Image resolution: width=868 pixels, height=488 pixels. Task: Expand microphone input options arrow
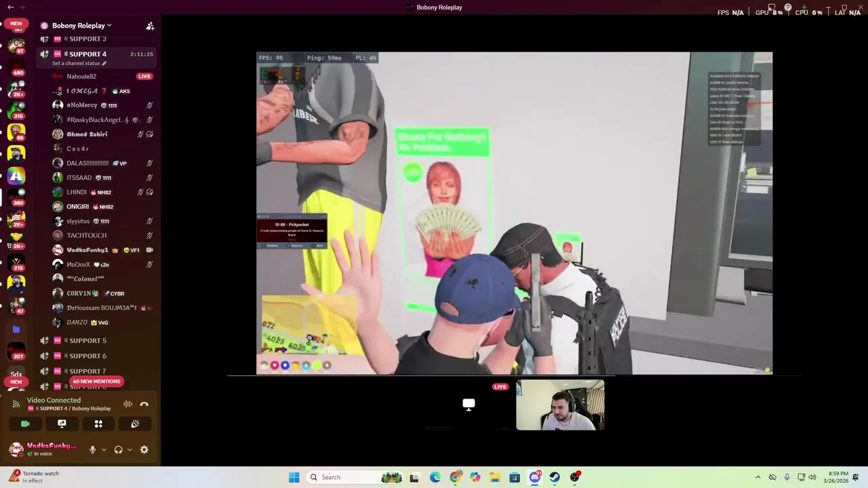[103, 449]
